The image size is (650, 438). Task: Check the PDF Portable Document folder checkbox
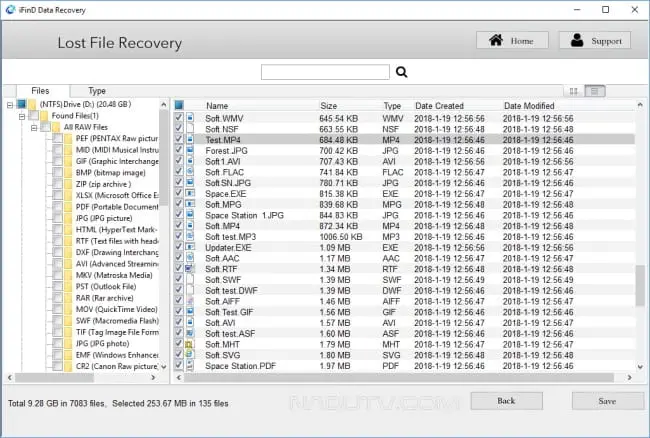57,207
